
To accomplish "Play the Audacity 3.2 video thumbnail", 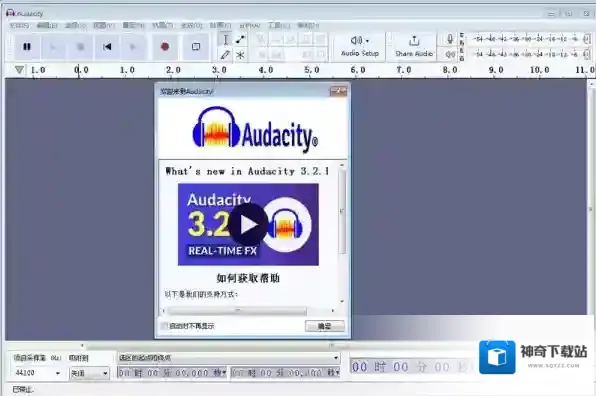I will (248, 224).
